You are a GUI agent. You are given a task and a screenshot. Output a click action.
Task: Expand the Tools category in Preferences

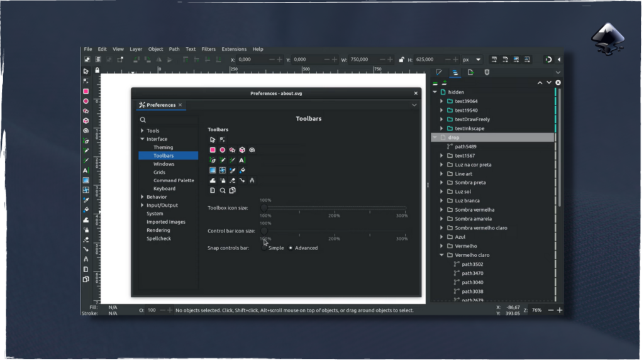143,131
